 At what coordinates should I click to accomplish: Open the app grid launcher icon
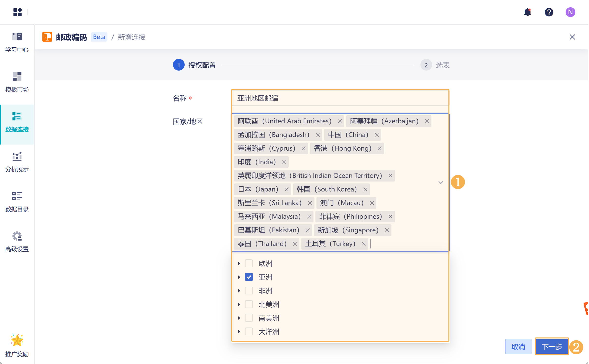coord(18,12)
